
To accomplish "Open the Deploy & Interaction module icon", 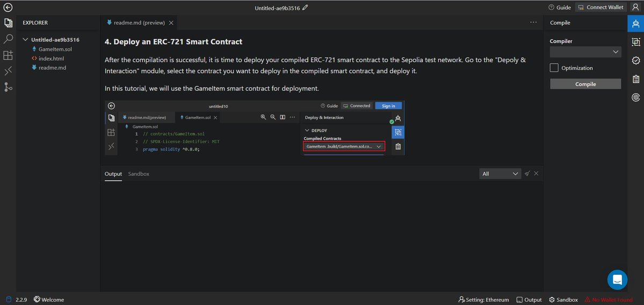I will 636,41.
